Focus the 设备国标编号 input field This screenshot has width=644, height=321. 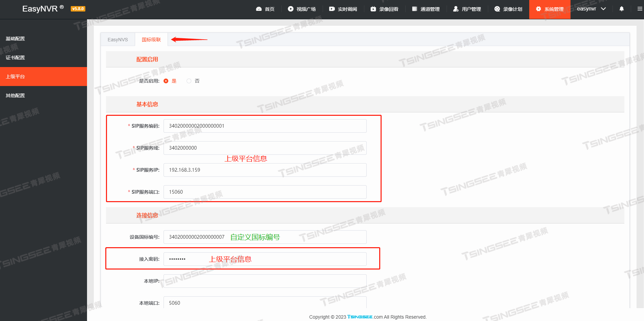[265, 237]
